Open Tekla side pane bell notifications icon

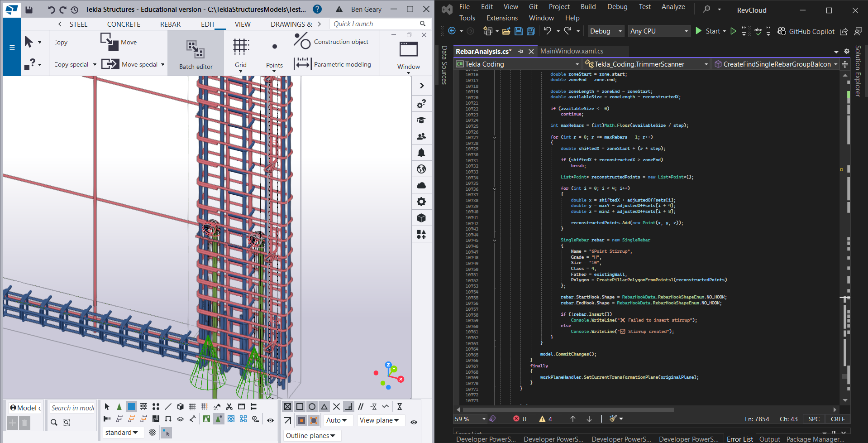pos(421,153)
